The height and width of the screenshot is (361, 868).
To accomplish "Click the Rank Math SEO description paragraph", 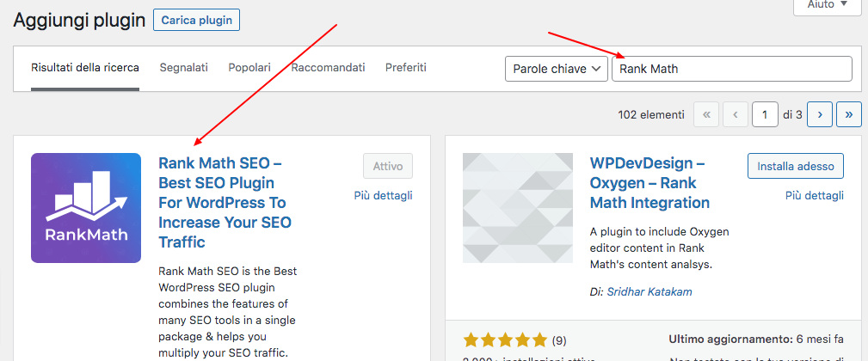I will pyautogui.click(x=227, y=312).
